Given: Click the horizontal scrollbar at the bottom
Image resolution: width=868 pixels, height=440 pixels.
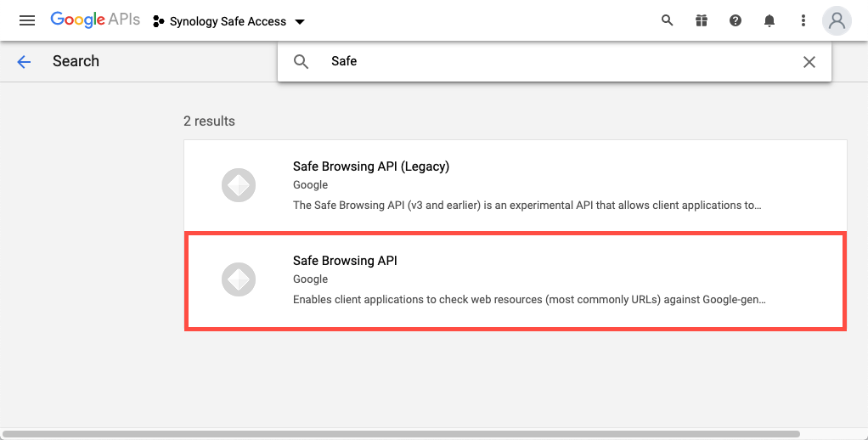Looking at the screenshot, I should (x=401, y=434).
